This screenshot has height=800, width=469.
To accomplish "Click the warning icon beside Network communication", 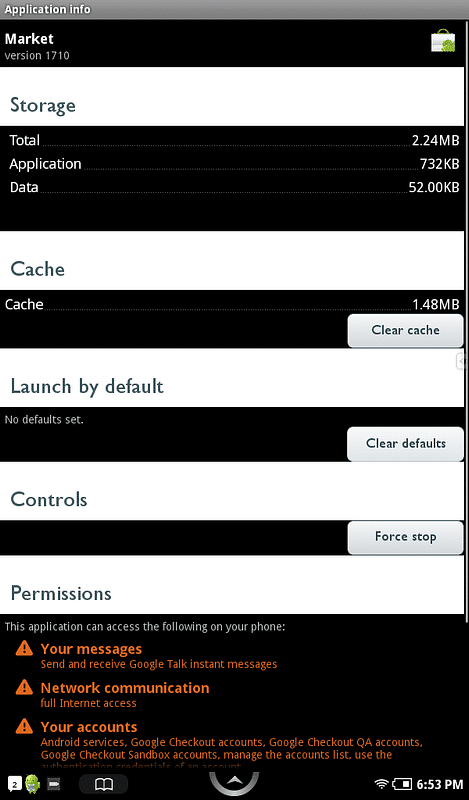I will click(x=24, y=688).
